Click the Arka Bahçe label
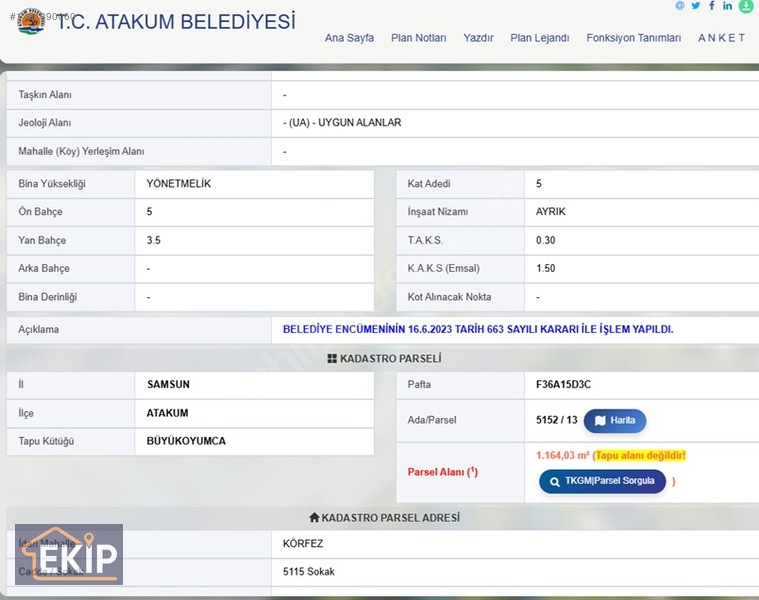 [44, 269]
